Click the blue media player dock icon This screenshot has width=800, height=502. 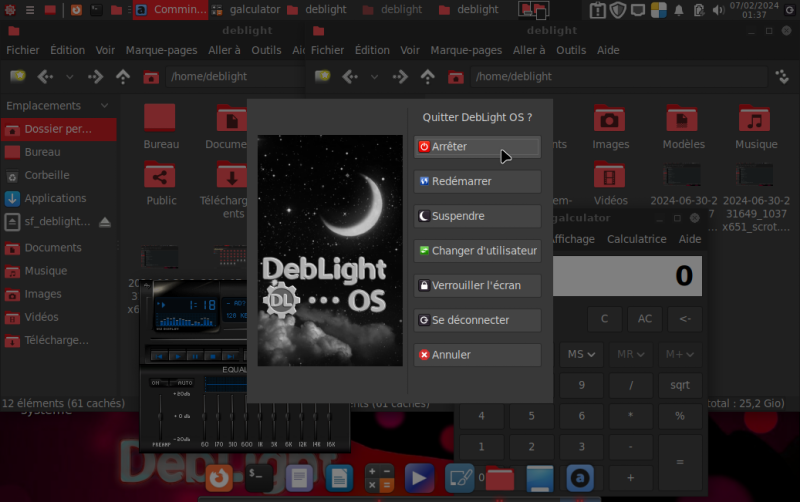(420, 478)
